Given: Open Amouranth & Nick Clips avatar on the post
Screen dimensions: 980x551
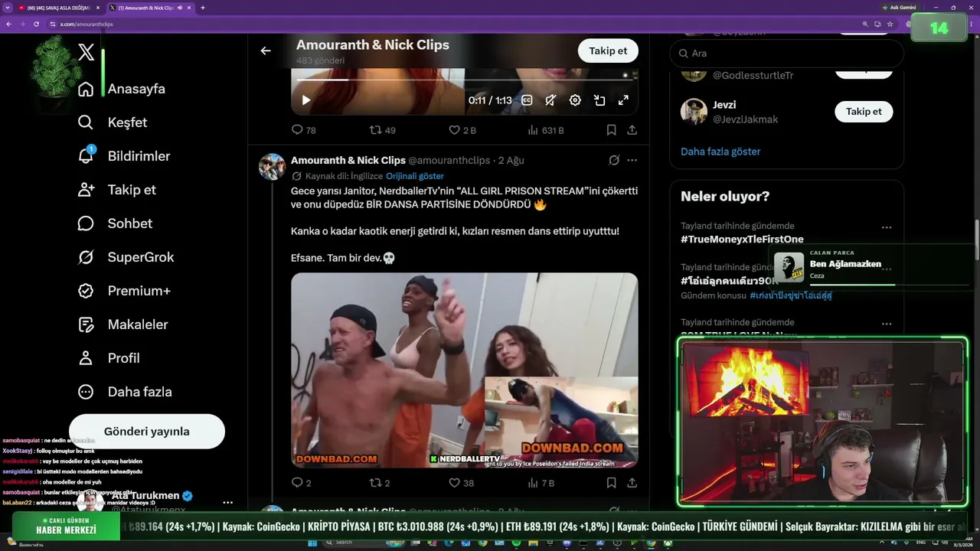Looking at the screenshot, I should coord(272,166).
